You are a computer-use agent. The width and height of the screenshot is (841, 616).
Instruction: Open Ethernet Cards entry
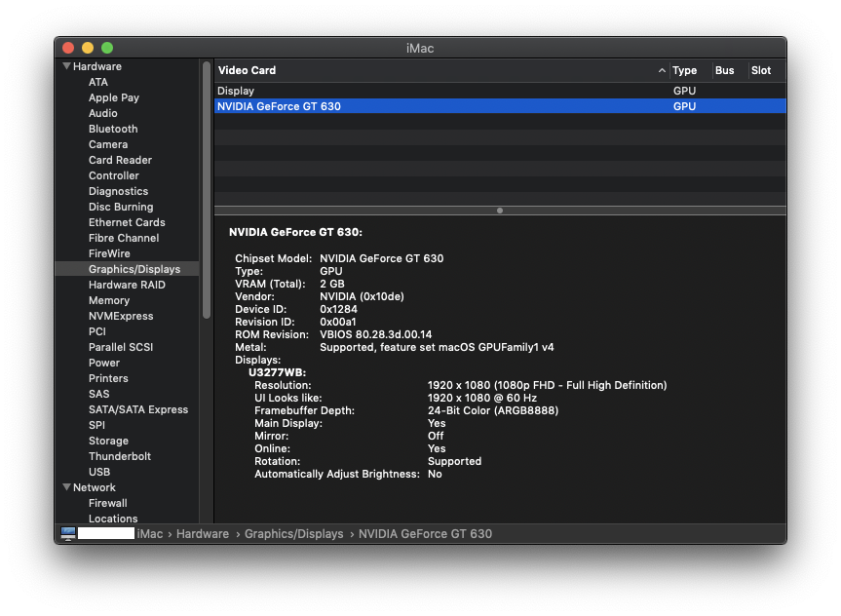127,222
